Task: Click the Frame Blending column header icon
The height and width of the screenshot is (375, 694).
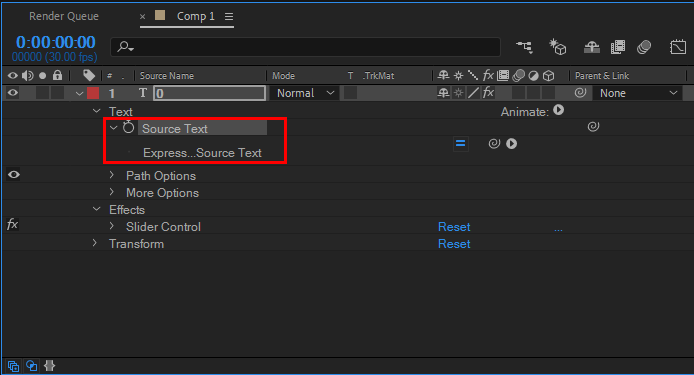Action: tap(503, 76)
